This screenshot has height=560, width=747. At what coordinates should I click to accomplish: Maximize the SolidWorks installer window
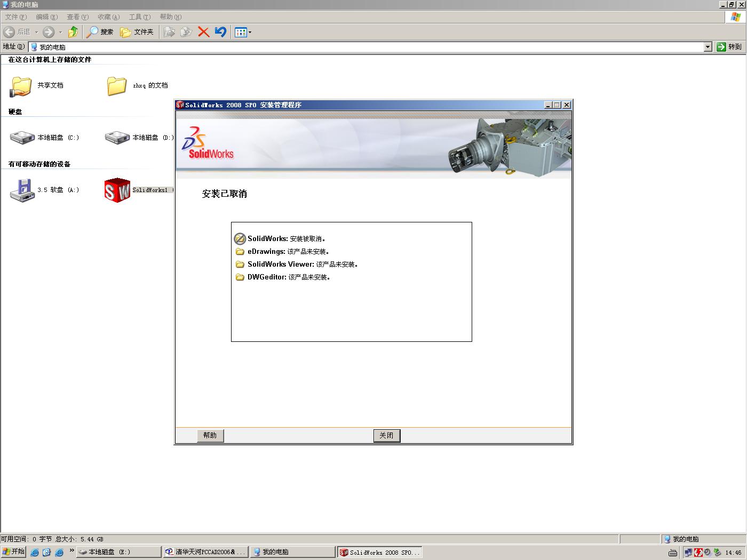click(x=557, y=105)
